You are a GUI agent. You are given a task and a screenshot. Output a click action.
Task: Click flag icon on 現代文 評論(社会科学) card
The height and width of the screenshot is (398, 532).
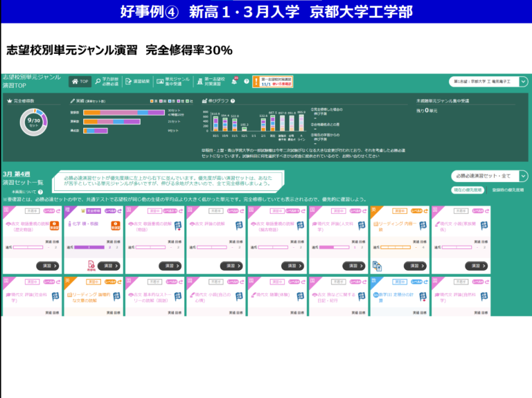(x=55, y=297)
